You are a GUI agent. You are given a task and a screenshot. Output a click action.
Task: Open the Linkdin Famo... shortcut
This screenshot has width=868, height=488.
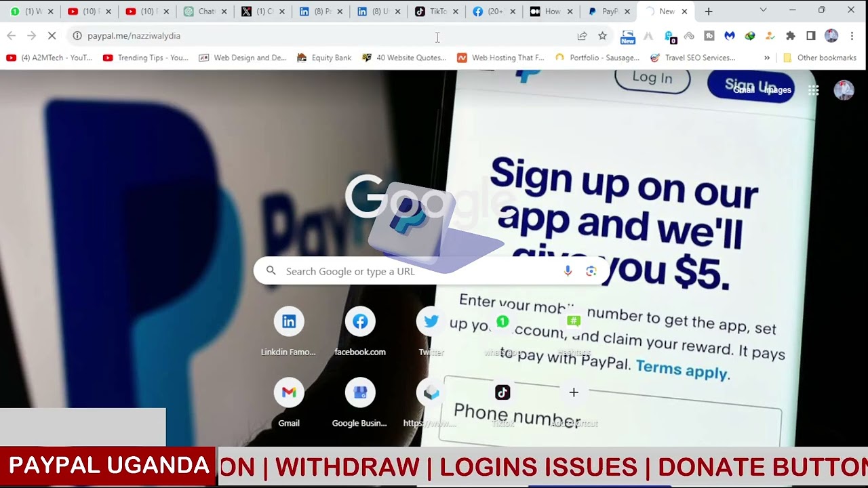(x=289, y=331)
